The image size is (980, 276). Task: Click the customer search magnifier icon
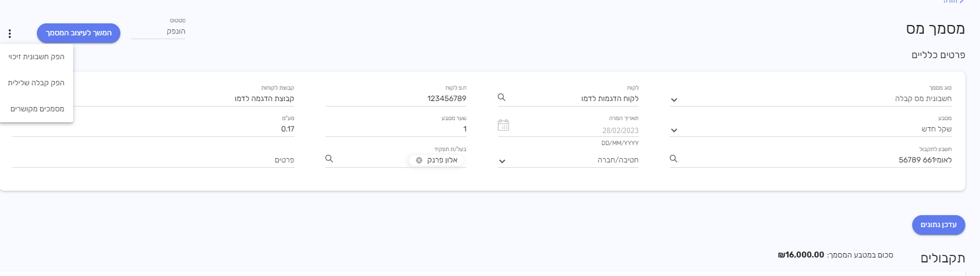(502, 97)
